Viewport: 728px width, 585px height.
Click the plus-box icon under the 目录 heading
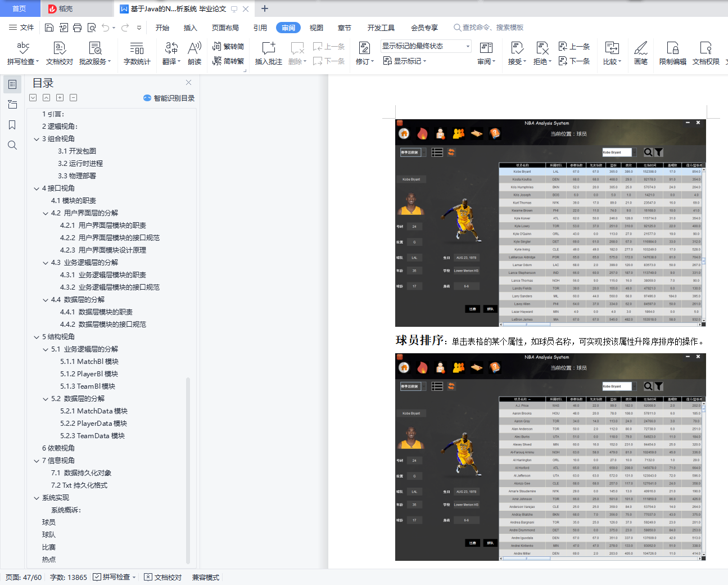point(60,98)
